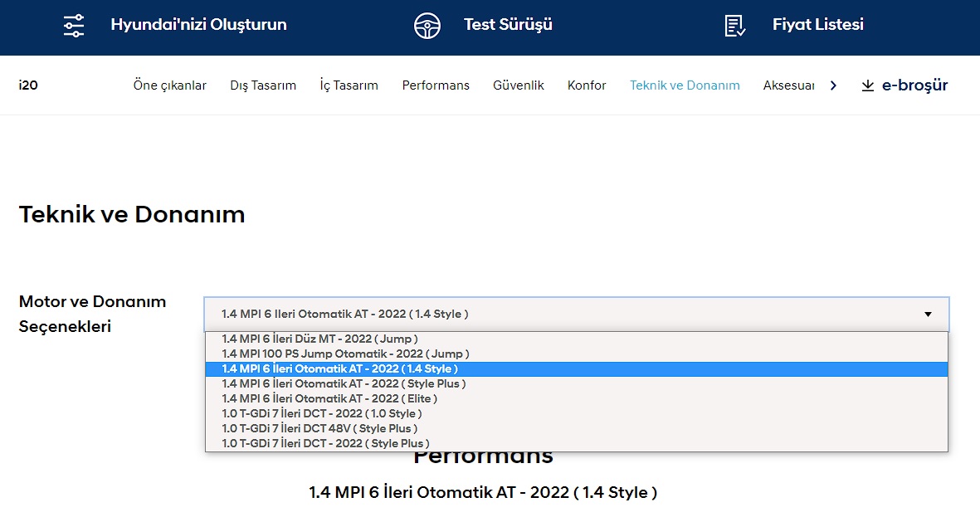
Task: Choose 1.0 T-GDi DCT 2022 1.0 Style
Action: (x=576, y=414)
